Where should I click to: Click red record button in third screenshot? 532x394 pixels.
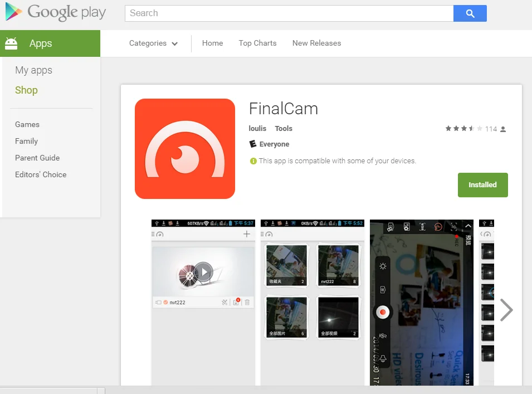click(383, 312)
